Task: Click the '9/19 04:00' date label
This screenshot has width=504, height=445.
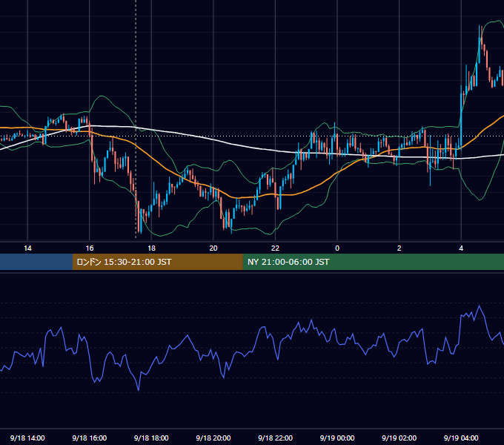Action: (x=461, y=438)
